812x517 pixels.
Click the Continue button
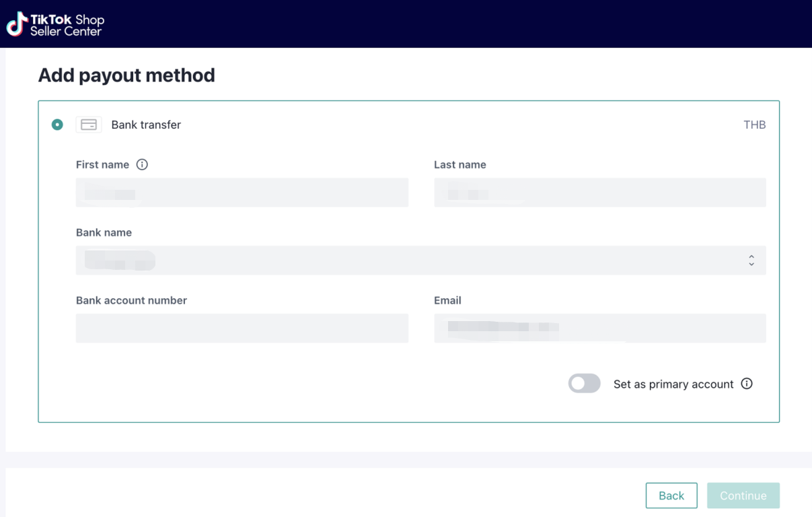[x=743, y=495]
